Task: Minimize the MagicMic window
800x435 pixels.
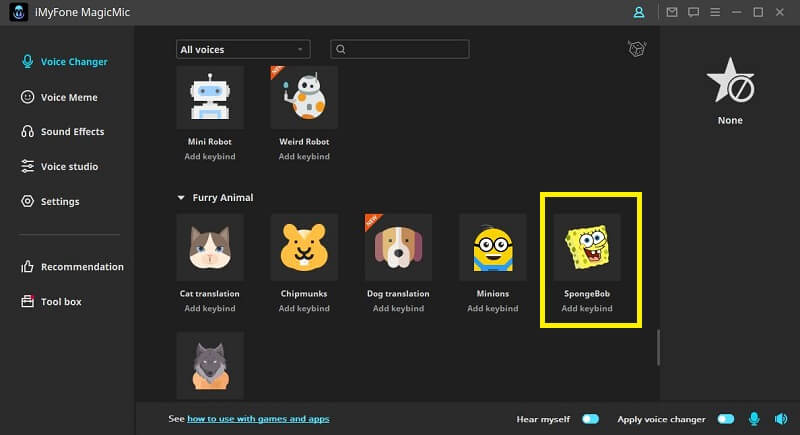Action: [x=737, y=12]
